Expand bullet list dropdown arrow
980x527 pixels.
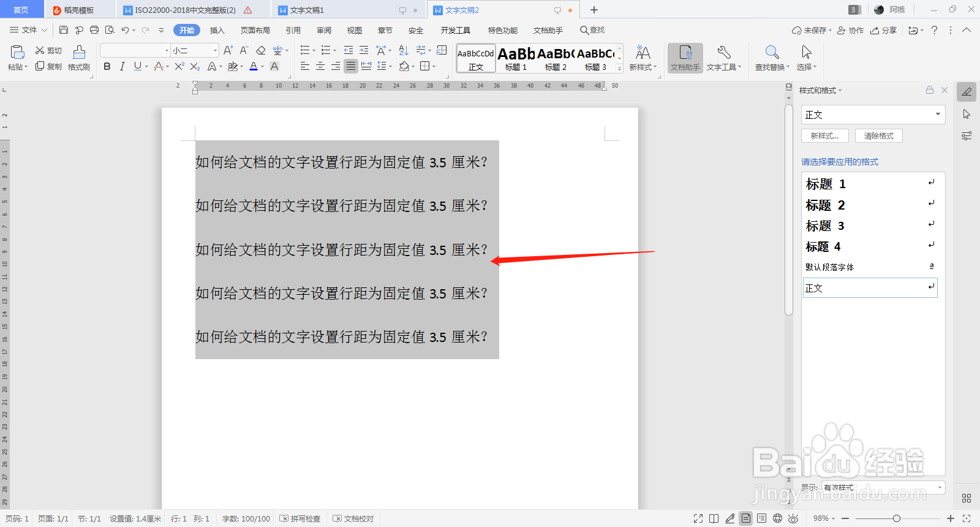point(314,50)
